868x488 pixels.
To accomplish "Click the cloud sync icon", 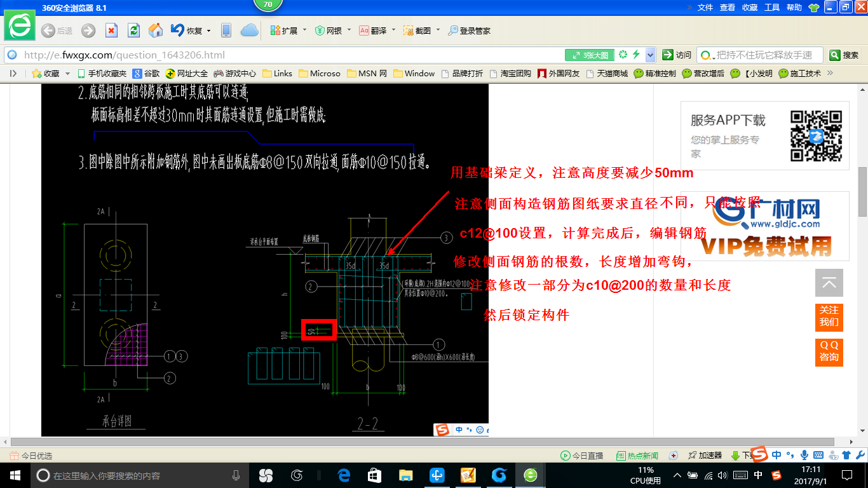I will coord(250,30).
